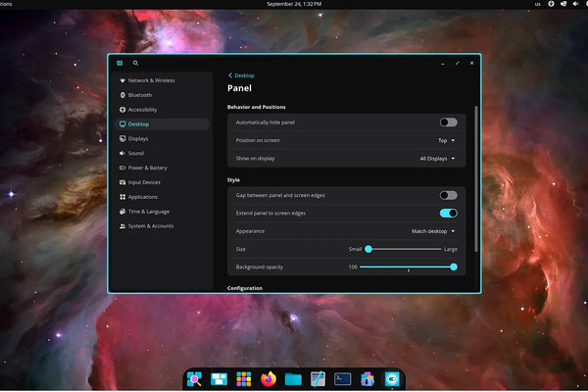This screenshot has width=588, height=392.
Task: Open accessibility icon in top panel
Action: point(551,4)
